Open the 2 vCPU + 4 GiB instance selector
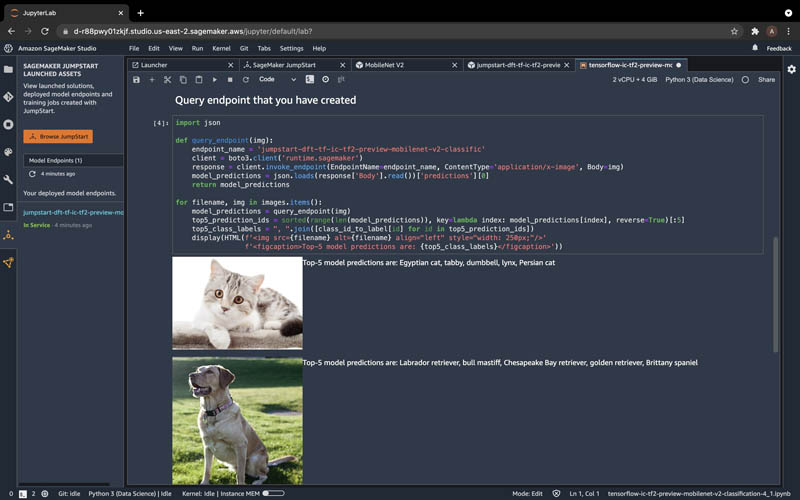This screenshot has width=800, height=500. (635, 80)
